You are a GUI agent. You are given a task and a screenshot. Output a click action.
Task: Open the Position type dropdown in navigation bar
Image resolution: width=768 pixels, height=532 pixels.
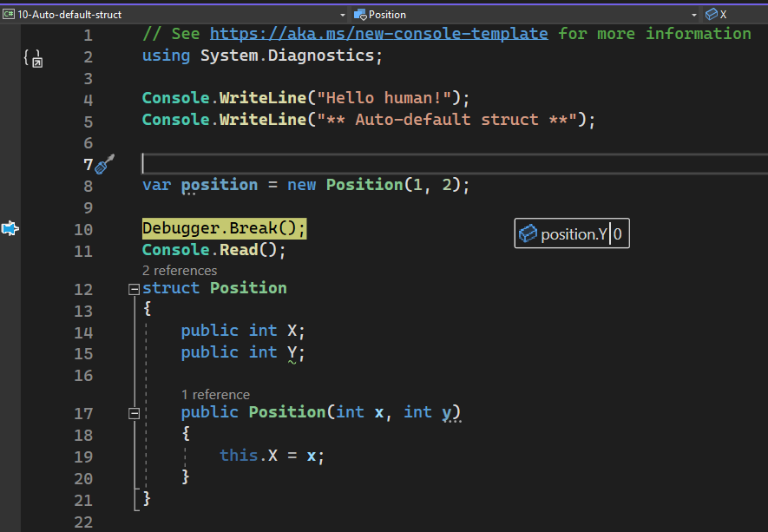pyautogui.click(x=694, y=14)
